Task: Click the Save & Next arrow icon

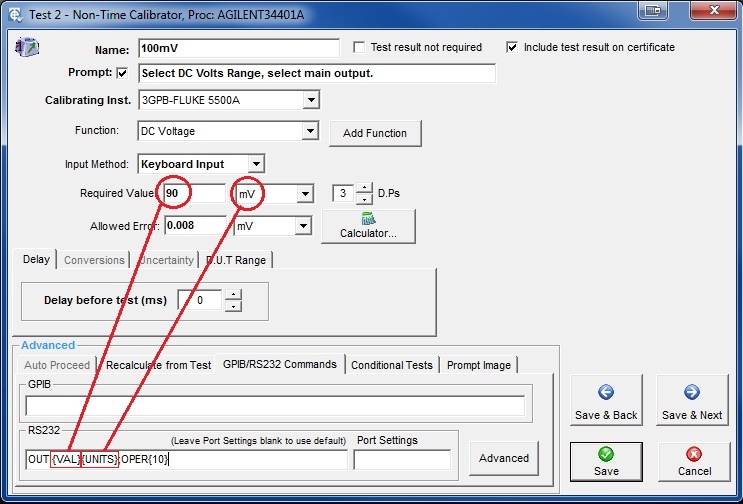Action: (692, 393)
